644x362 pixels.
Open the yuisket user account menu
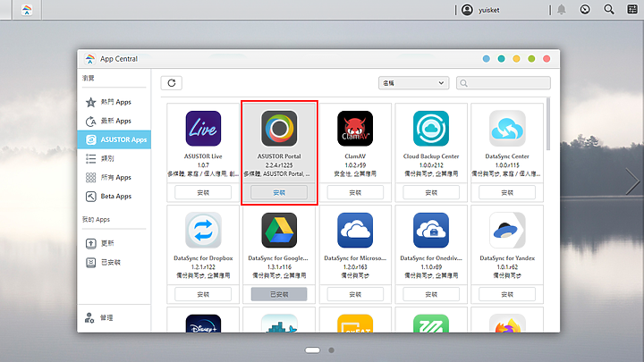[x=480, y=10]
